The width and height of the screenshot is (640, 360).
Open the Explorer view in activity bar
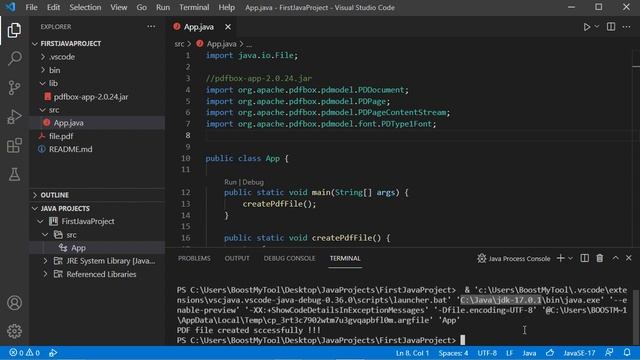click(14, 30)
